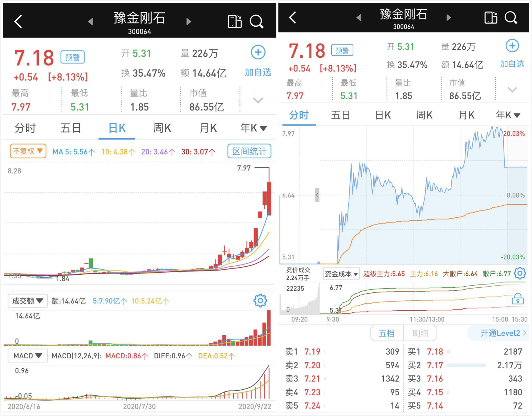
Task: Open landscape view icon in left panel
Action: pyautogui.click(x=235, y=22)
